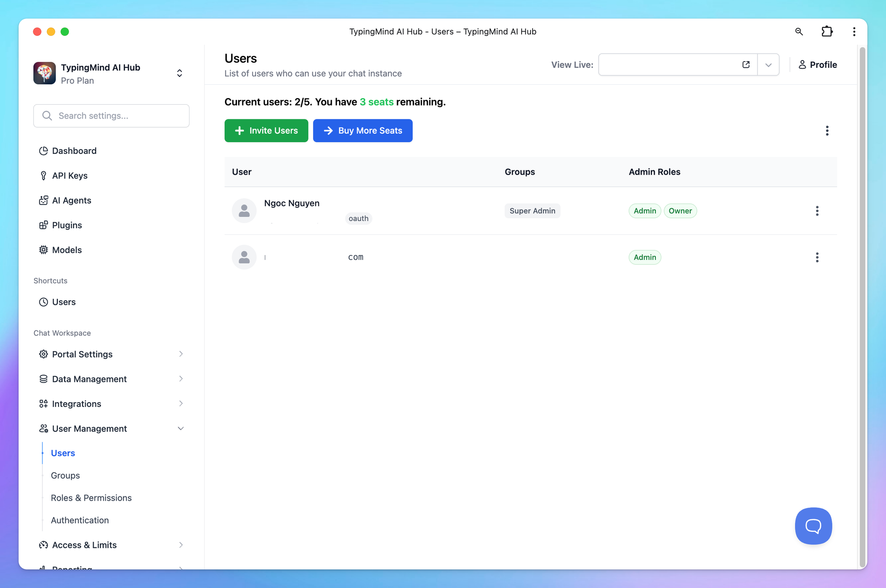Open the Dashboard sidebar item
The height and width of the screenshot is (588, 886).
click(74, 151)
